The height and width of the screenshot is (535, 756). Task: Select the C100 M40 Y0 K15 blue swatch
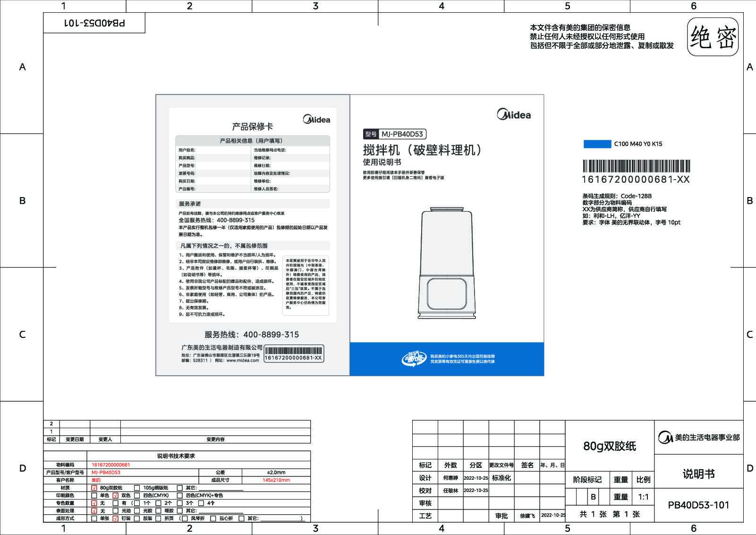coord(597,144)
